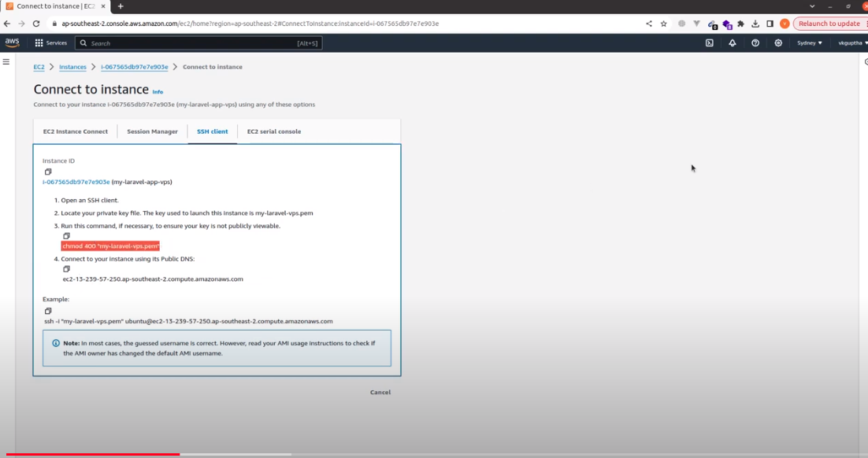The image size is (868, 458).
Task: Click the info icon in the Note box
Action: [x=56, y=343]
